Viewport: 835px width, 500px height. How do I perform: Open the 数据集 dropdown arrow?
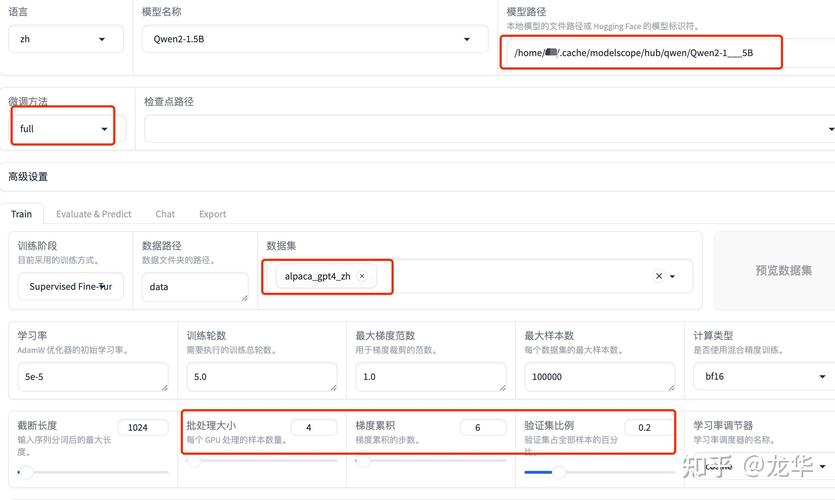(x=673, y=276)
